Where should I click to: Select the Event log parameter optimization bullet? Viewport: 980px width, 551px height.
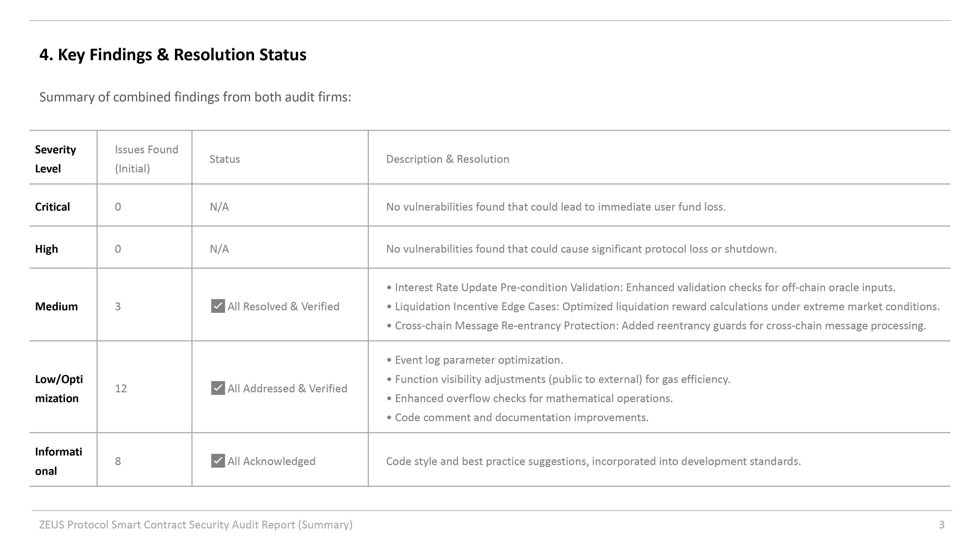[478, 360]
